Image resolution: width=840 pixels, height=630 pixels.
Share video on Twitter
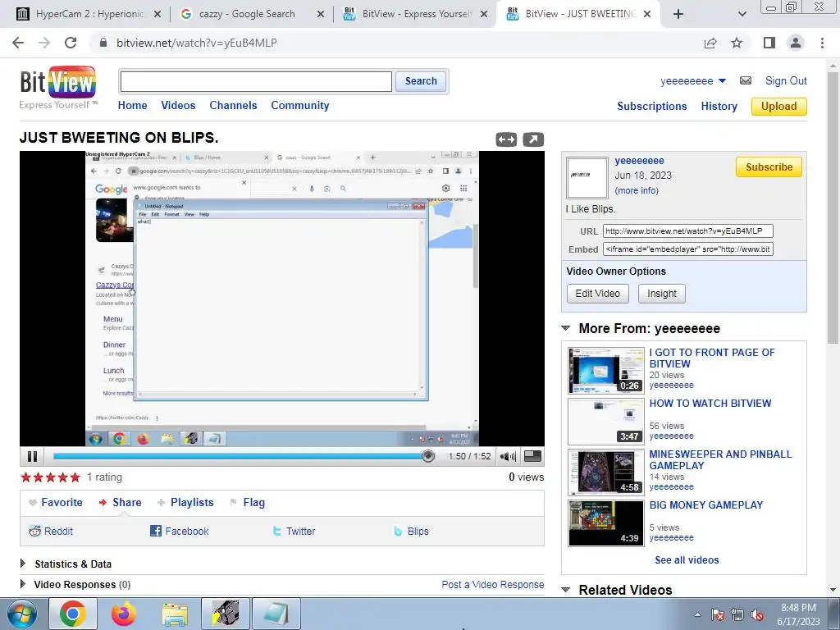pyautogui.click(x=294, y=531)
